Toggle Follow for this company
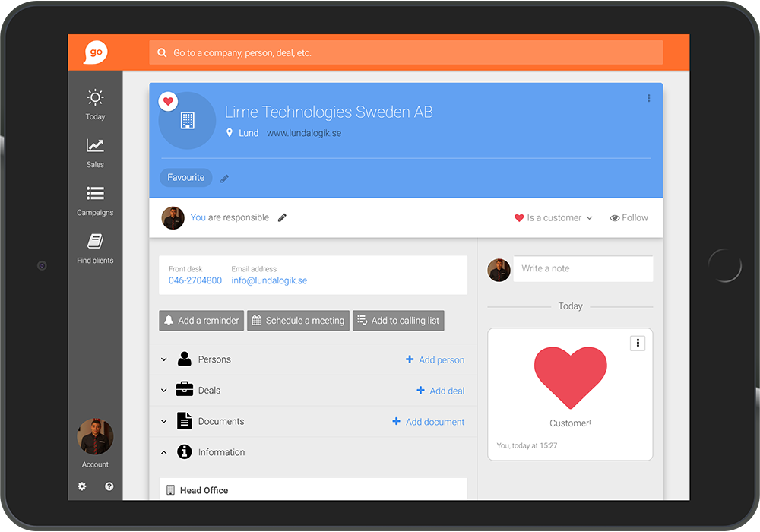 tap(629, 218)
